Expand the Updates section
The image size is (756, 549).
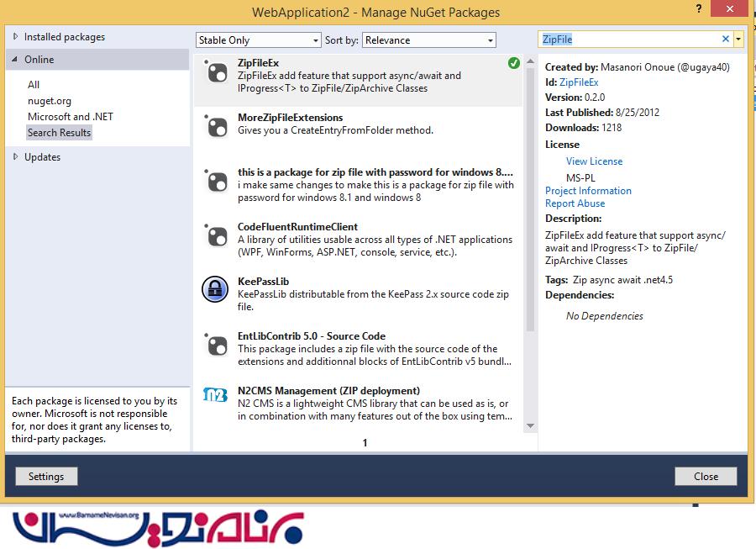pyautogui.click(x=15, y=157)
